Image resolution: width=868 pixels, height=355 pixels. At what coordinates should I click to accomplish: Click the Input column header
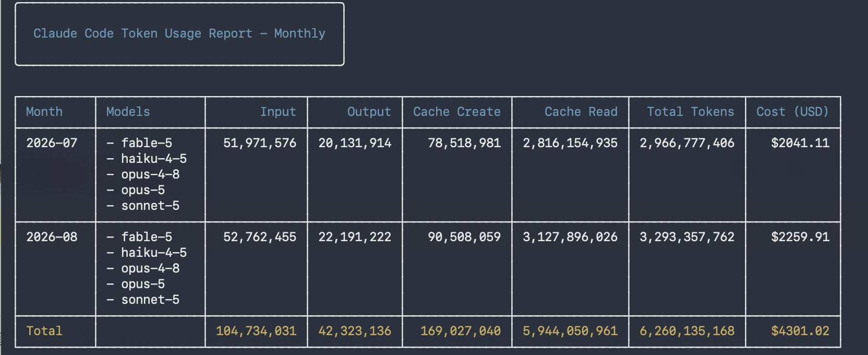pos(278,112)
